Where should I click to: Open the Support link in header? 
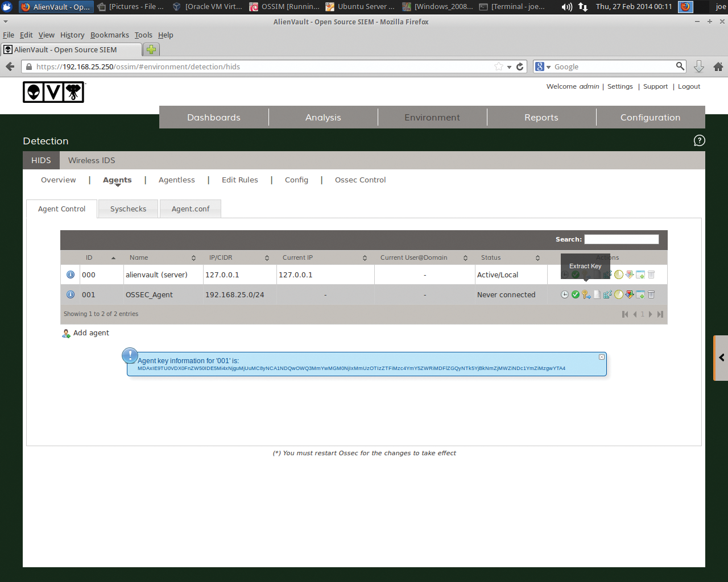click(655, 86)
